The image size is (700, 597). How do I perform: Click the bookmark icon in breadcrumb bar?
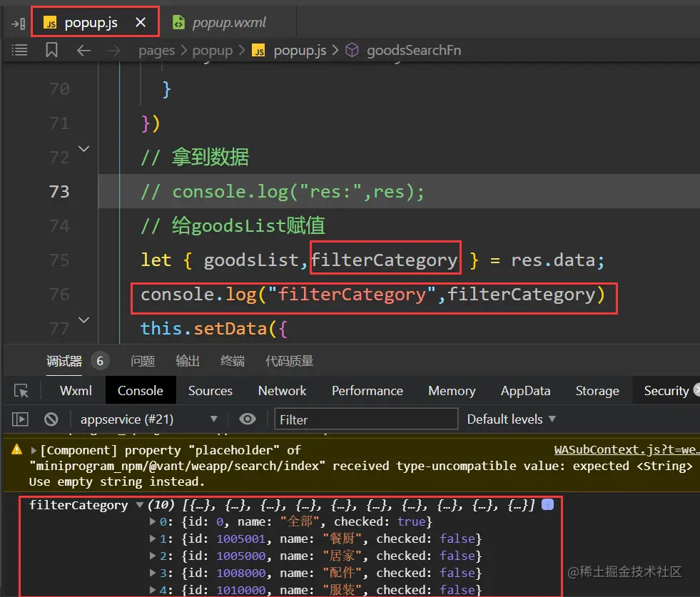point(52,50)
